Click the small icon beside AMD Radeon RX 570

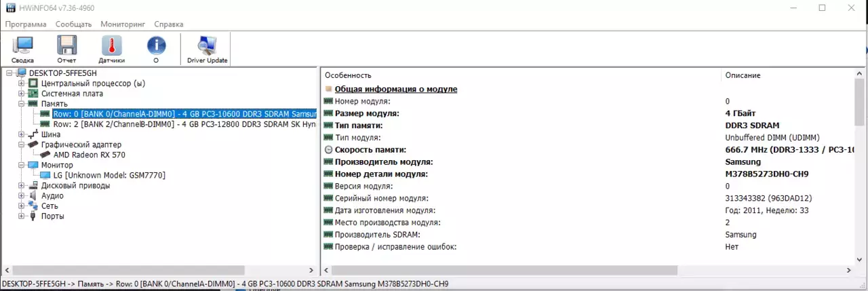pos(45,155)
